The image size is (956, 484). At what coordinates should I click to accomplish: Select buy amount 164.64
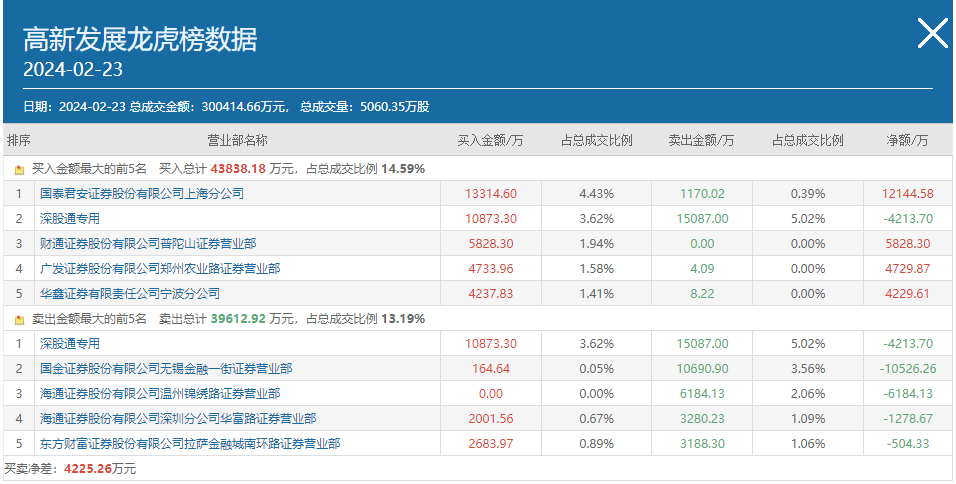pyautogui.click(x=491, y=369)
